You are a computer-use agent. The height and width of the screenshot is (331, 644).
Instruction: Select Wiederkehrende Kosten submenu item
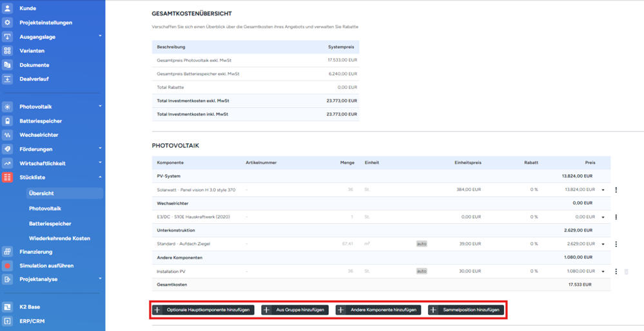coord(59,238)
